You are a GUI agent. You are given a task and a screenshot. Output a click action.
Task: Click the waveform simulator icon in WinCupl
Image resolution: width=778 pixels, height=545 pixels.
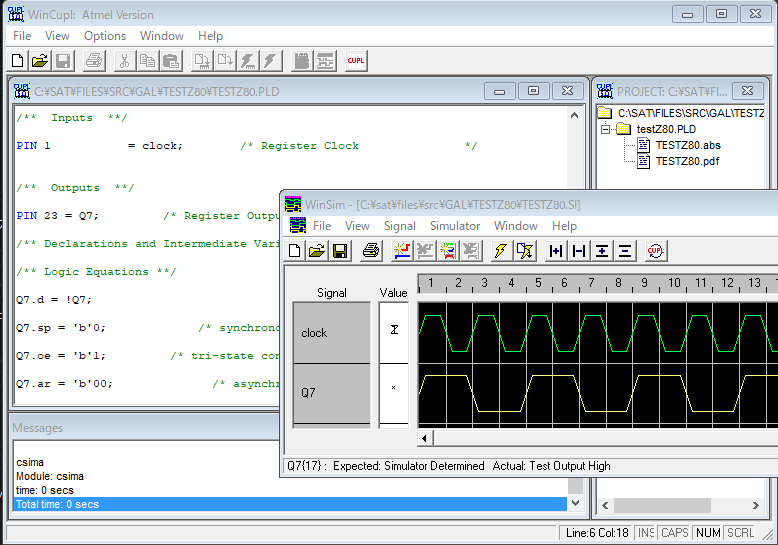coord(325,61)
